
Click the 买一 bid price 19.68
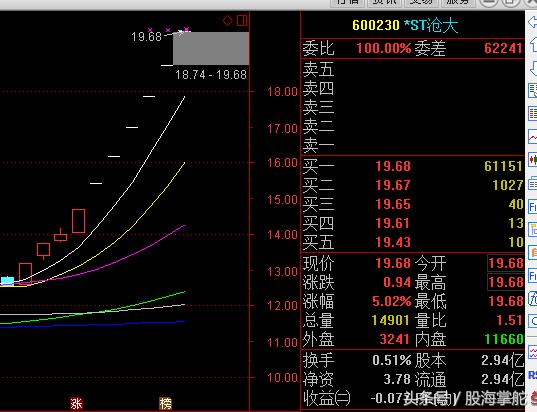[393, 166]
